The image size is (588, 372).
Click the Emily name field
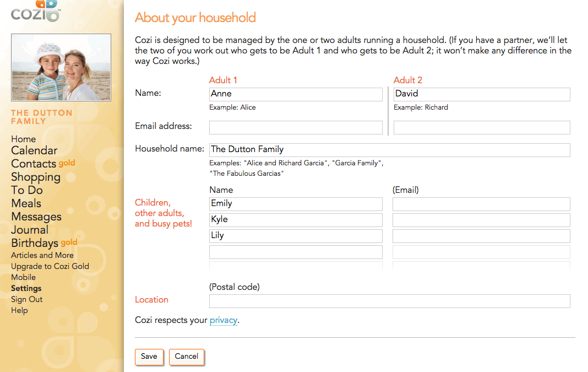click(x=296, y=204)
